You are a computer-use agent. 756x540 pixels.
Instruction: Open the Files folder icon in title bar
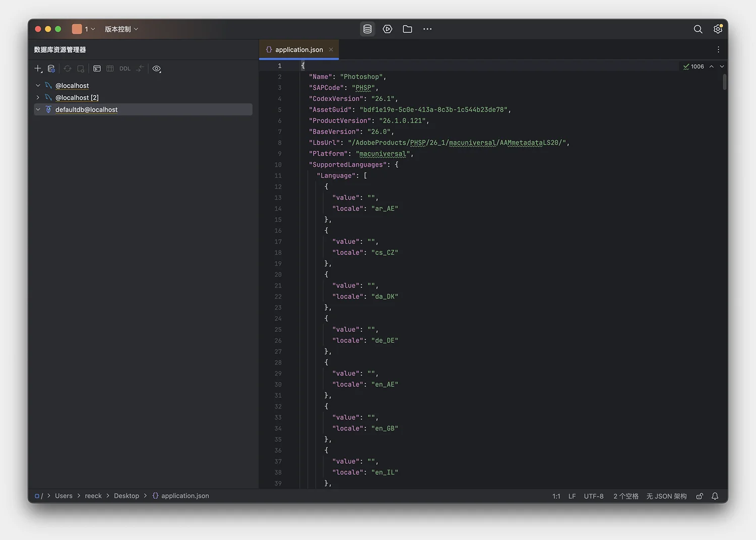point(407,29)
